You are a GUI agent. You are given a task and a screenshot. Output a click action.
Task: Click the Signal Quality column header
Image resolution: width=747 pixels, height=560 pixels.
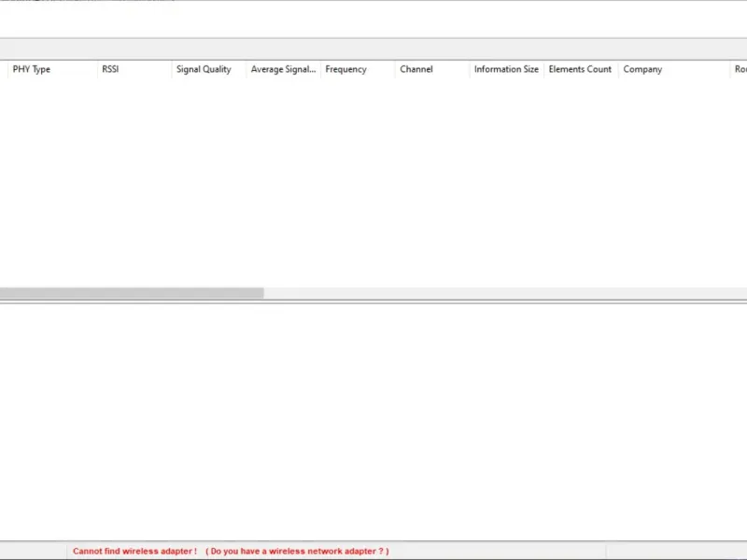208,69
